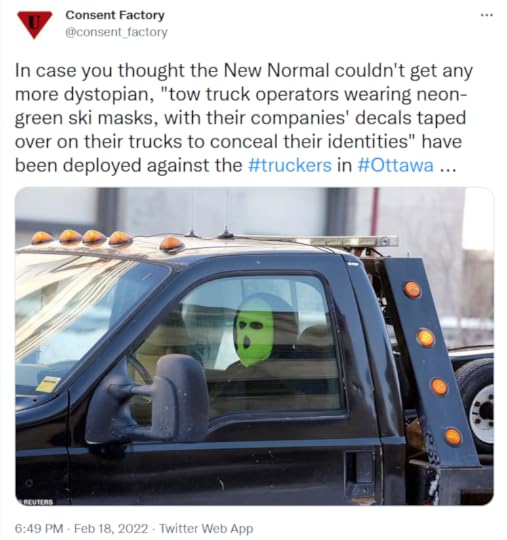
Task: Click the top amber light on the tow boom
Action: tap(412, 289)
